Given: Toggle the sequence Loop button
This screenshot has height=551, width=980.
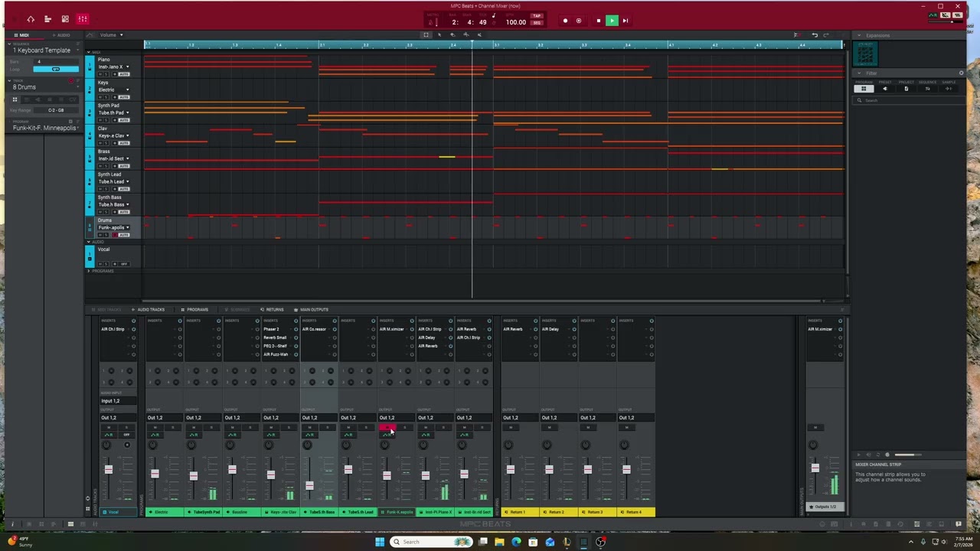Looking at the screenshot, I should pyautogui.click(x=55, y=69).
